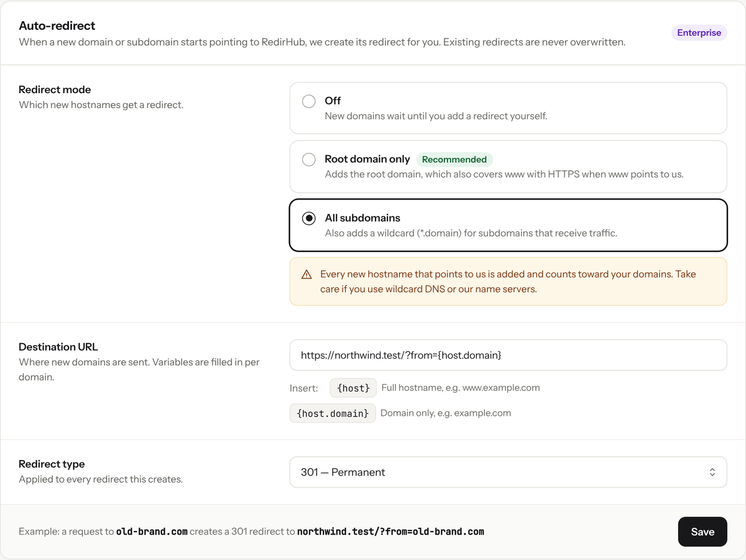Click the Destination URL label
This screenshot has height=560, width=746.
58,347
